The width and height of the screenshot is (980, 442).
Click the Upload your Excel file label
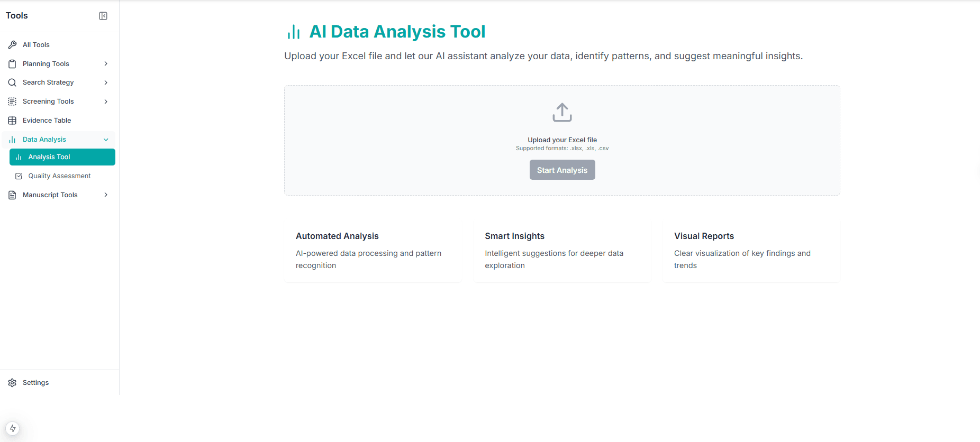point(562,140)
